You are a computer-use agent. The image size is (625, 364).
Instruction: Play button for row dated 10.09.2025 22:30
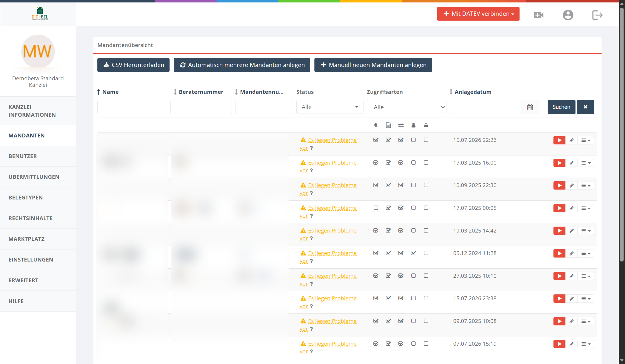coord(559,186)
